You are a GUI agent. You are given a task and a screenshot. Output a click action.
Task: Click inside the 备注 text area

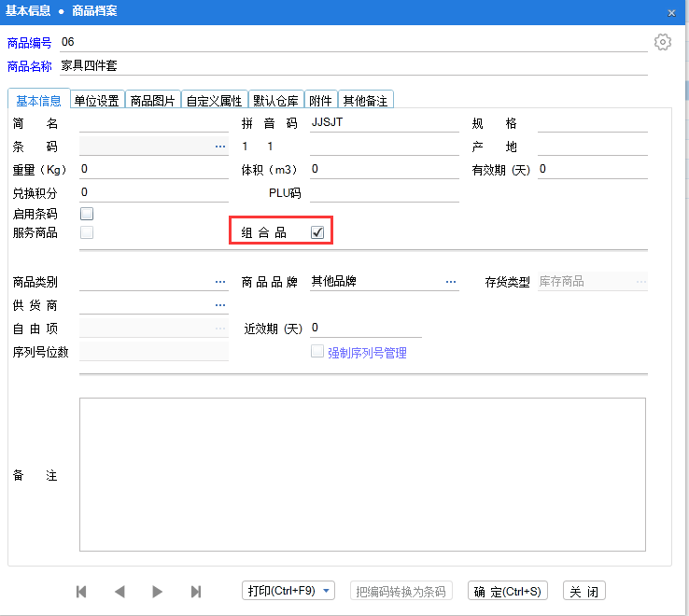[362, 474]
